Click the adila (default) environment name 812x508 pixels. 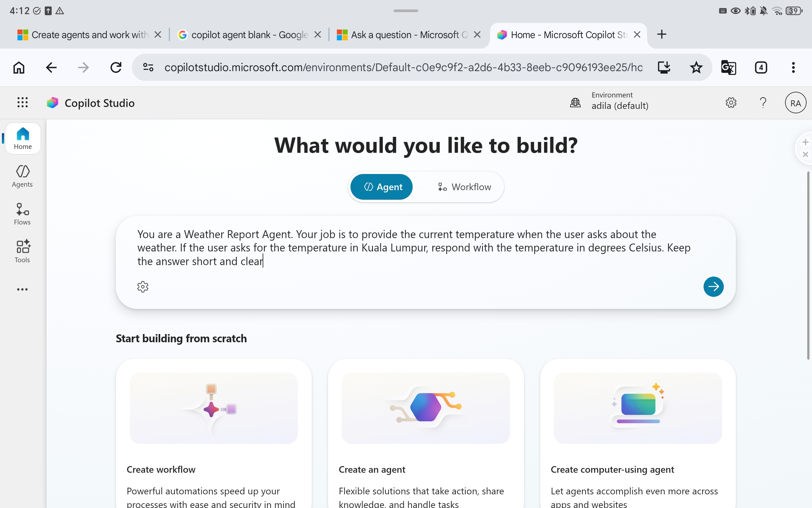pyautogui.click(x=620, y=106)
